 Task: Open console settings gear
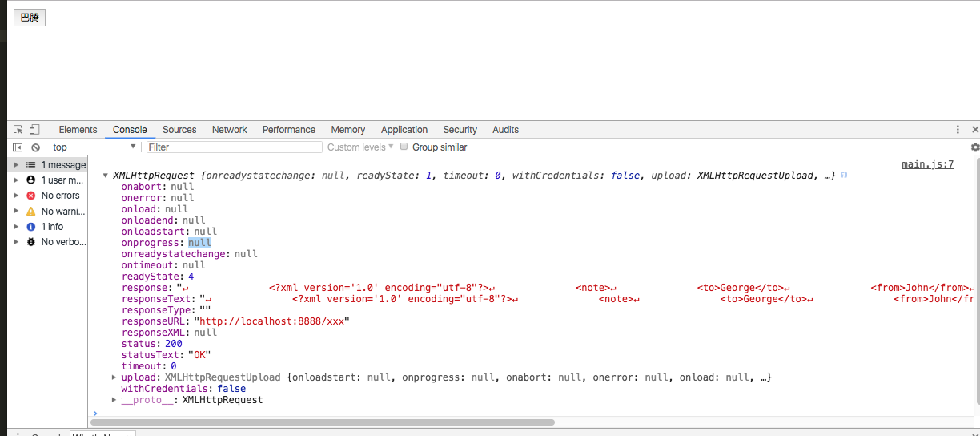point(974,147)
